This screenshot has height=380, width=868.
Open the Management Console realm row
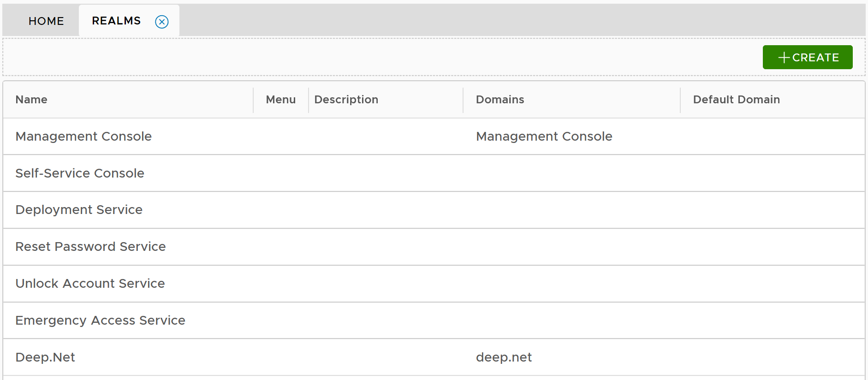[83, 137]
